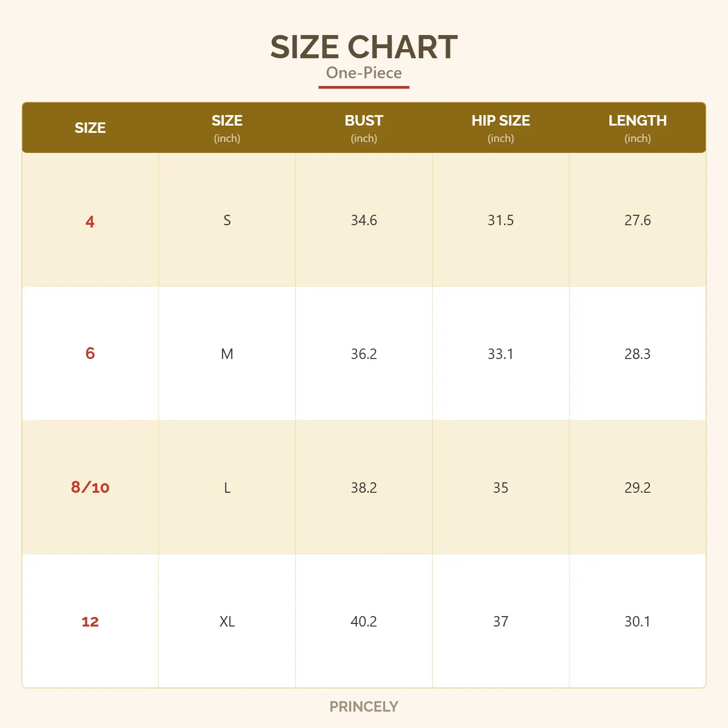This screenshot has height=728, width=728.
Task: Click bust value 40.2
Action: (364, 622)
